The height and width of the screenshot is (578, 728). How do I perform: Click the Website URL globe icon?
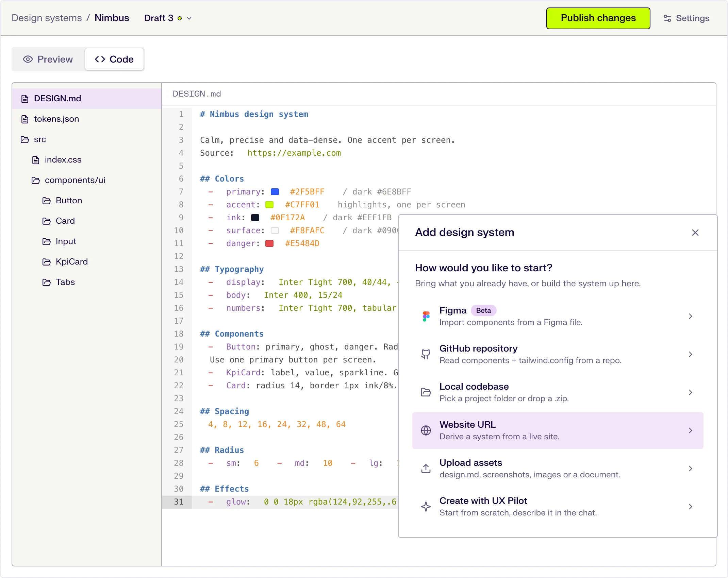[x=426, y=430]
